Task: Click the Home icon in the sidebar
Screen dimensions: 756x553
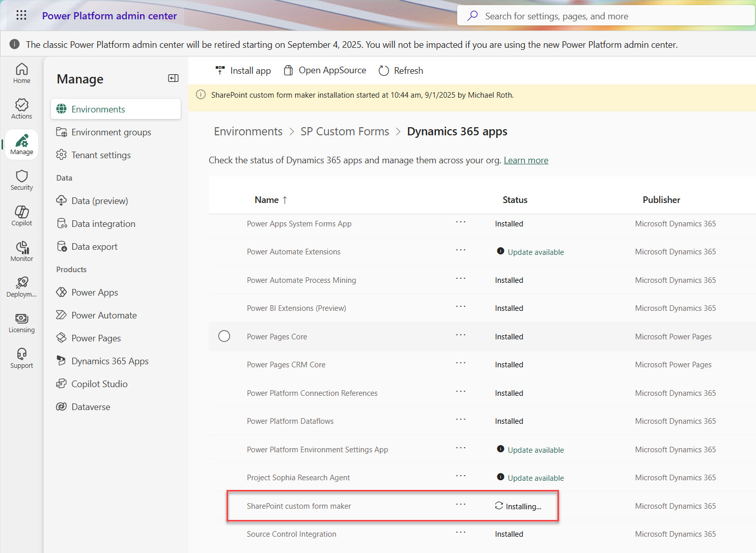Action: (x=21, y=73)
